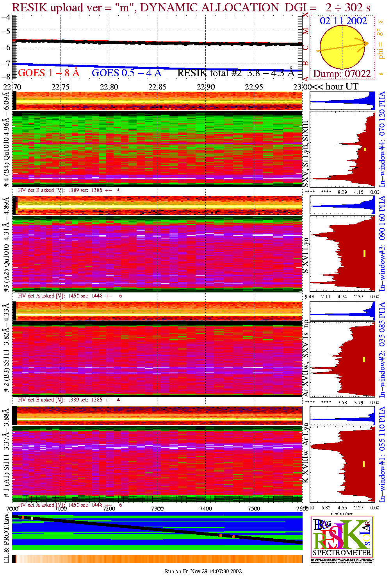Click the 02 11 2002 date text
392x577 pixels.
tap(343, 21)
